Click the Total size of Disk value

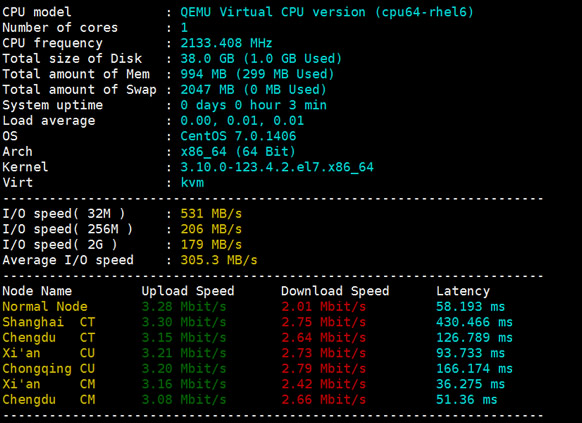tap(261, 59)
